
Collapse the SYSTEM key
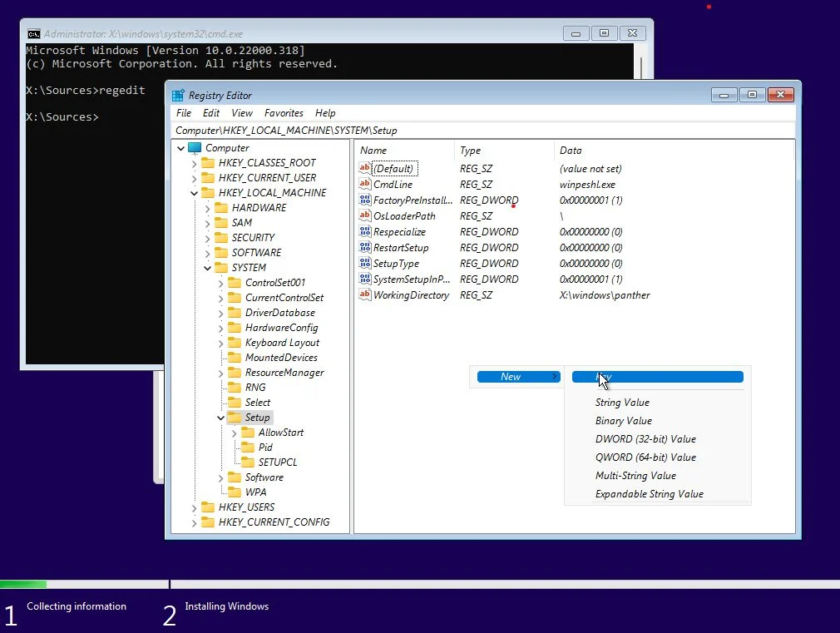coord(207,268)
